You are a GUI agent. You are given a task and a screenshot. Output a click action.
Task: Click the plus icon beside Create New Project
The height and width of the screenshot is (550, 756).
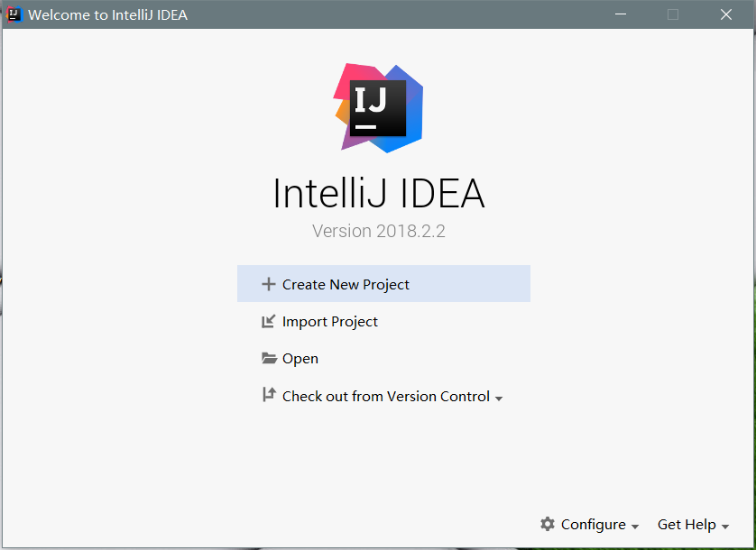tap(268, 284)
